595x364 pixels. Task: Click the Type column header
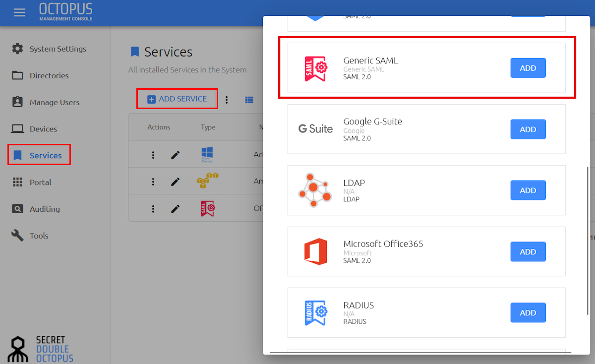pos(208,127)
